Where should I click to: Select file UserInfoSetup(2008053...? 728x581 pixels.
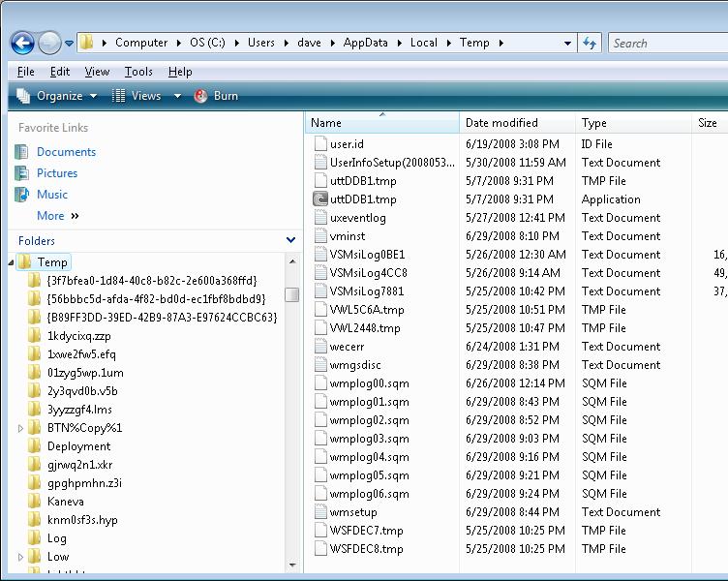click(x=392, y=163)
